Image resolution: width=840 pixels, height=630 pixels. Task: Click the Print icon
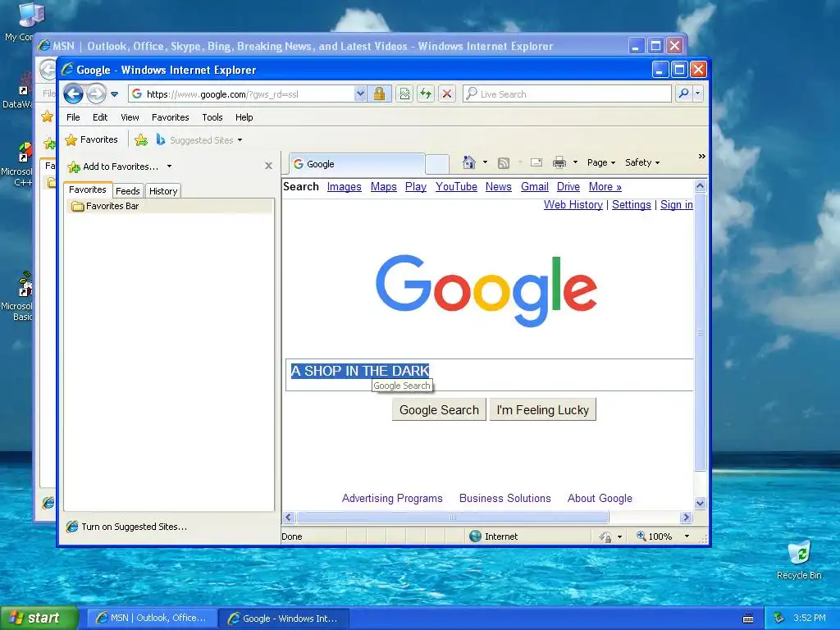[559, 162]
